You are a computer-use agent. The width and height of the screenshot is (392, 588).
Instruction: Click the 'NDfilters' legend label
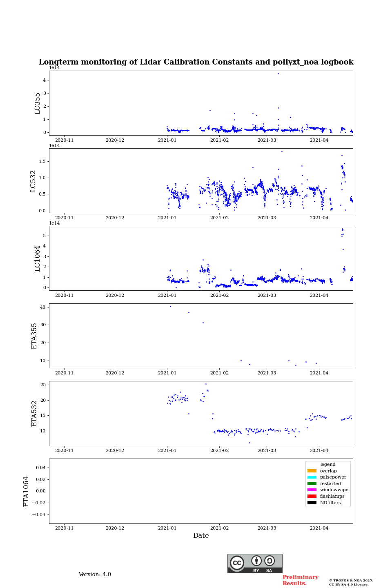pos(330,503)
